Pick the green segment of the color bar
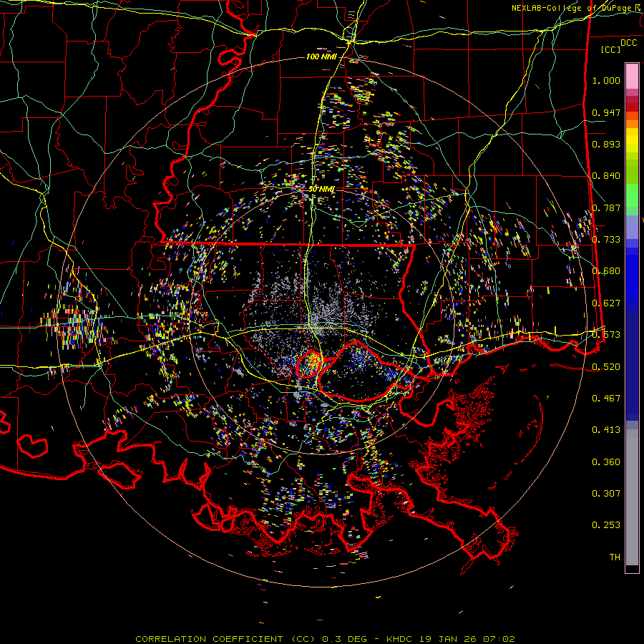Screen dimensions: 644x644 click(632, 197)
